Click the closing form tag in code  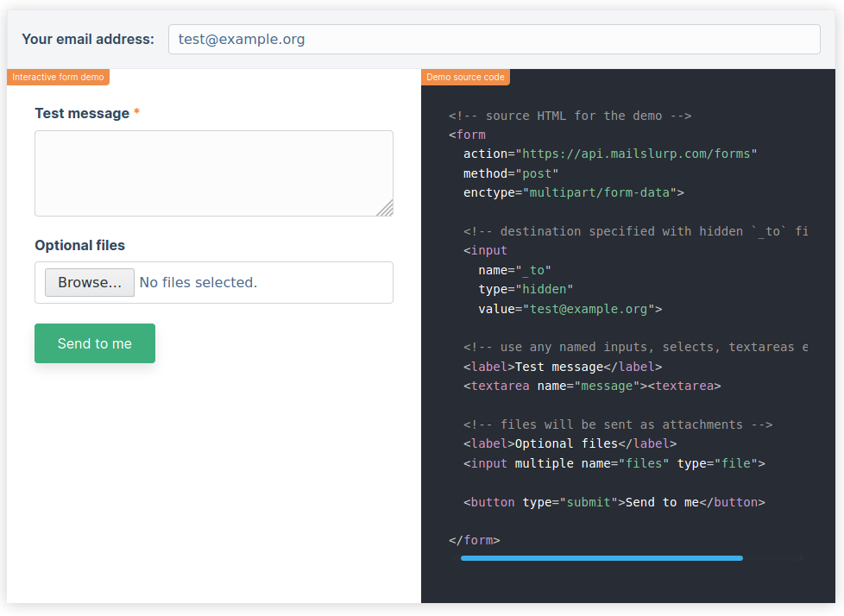click(475, 540)
